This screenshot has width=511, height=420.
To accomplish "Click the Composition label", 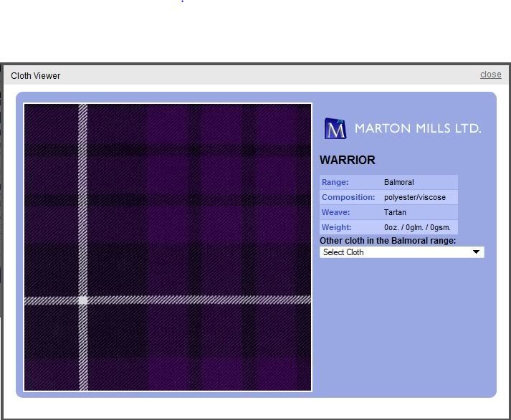I will click(348, 197).
